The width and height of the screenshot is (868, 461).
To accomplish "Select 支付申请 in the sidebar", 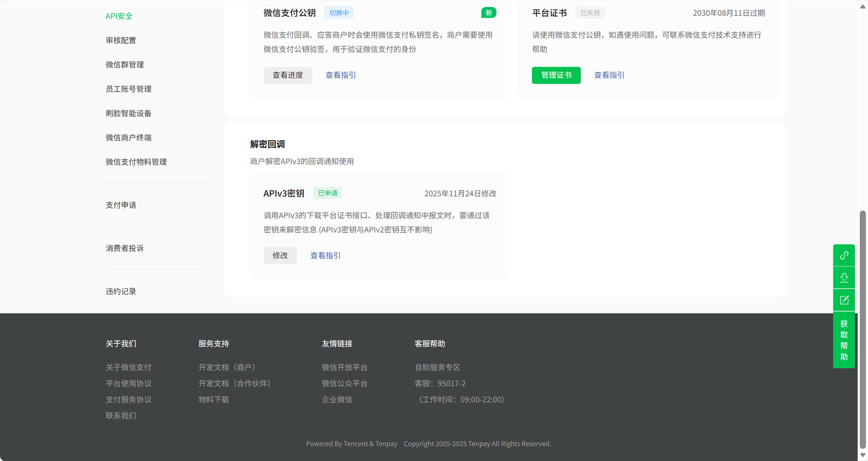I will [121, 205].
